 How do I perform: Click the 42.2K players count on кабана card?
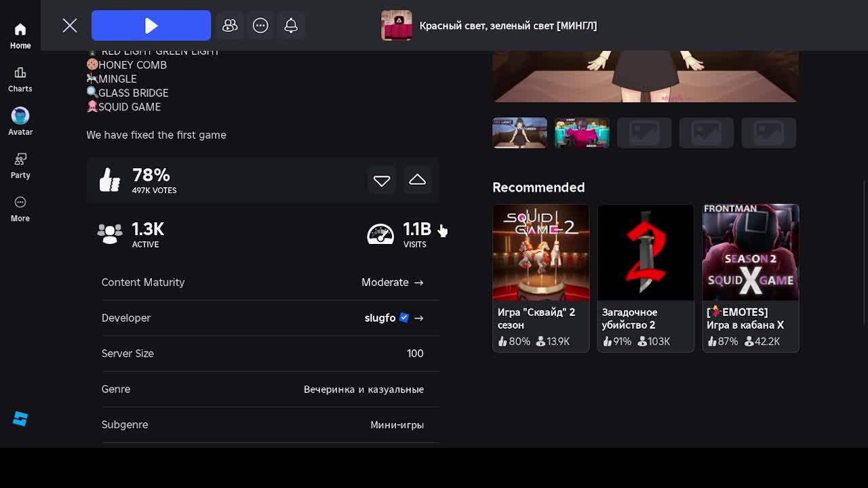coord(762,342)
